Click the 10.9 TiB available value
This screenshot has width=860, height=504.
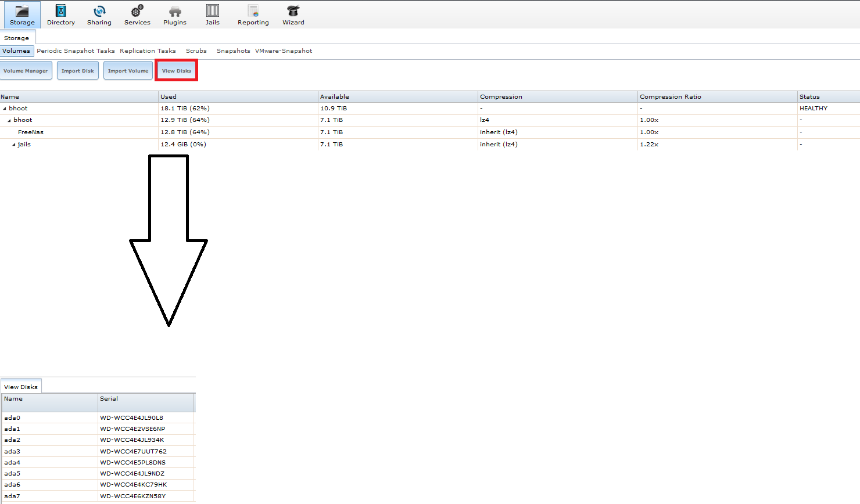tap(334, 109)
